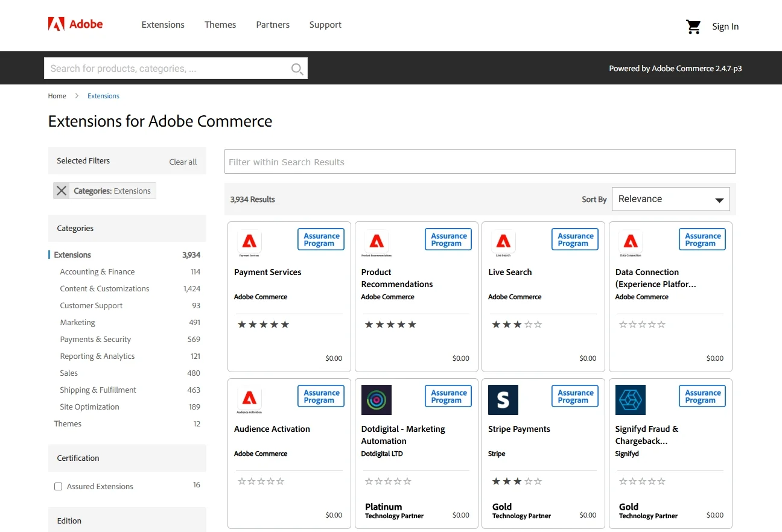Viewport: 782px width, 532px height.
Task: Open Audience Activation product title
Action: 272,429
